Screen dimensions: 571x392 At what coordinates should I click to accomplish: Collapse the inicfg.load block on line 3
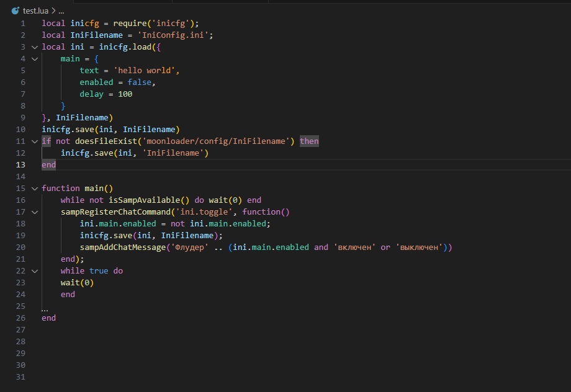click(x=34, y=47)
